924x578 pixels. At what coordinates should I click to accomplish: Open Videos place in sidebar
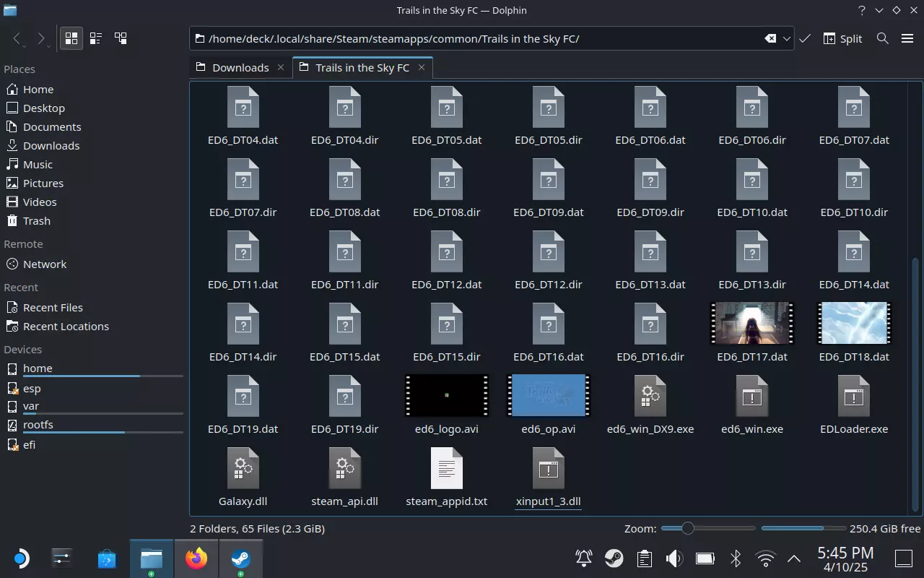tap(40, 202)
